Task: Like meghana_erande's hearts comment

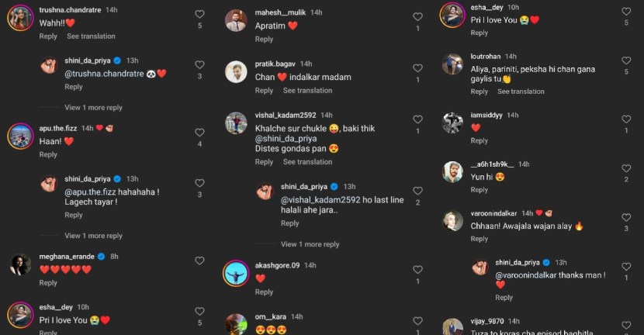Action: coord(199,261)
